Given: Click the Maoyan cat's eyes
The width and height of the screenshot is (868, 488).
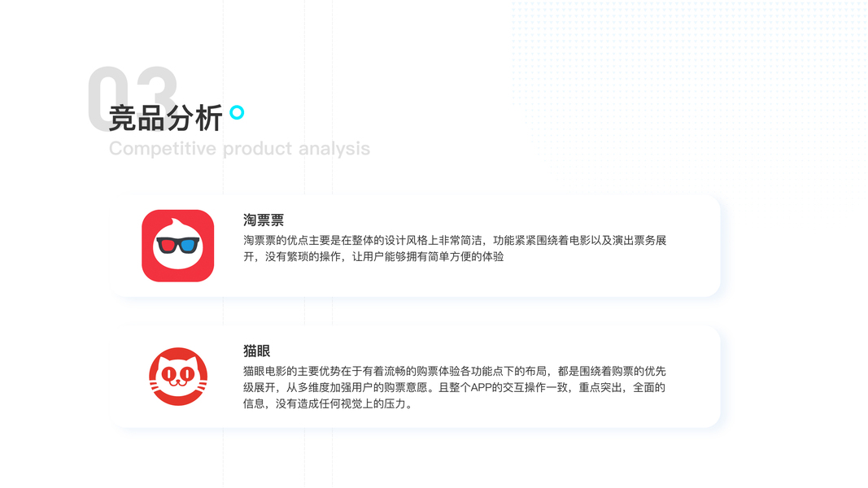Looking at the screenshot, I should tap(177, 375).
